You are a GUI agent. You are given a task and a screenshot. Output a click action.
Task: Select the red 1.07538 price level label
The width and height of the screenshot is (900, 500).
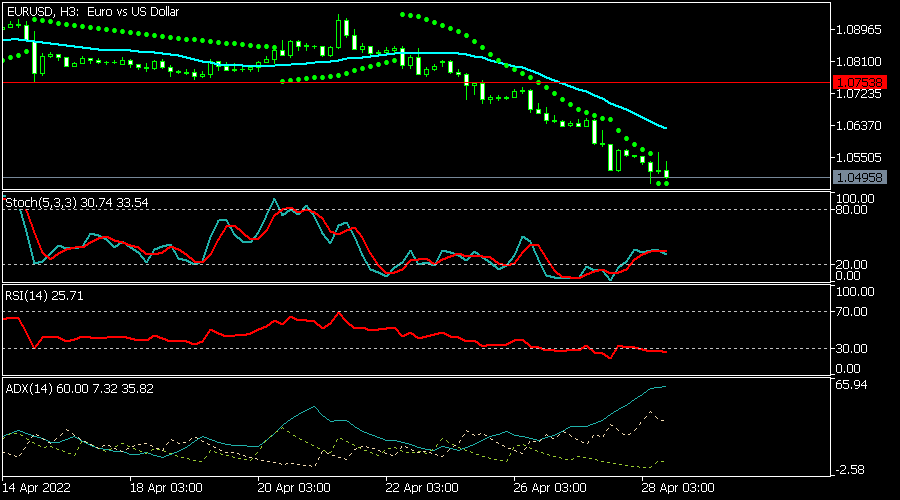click(859, 83)
